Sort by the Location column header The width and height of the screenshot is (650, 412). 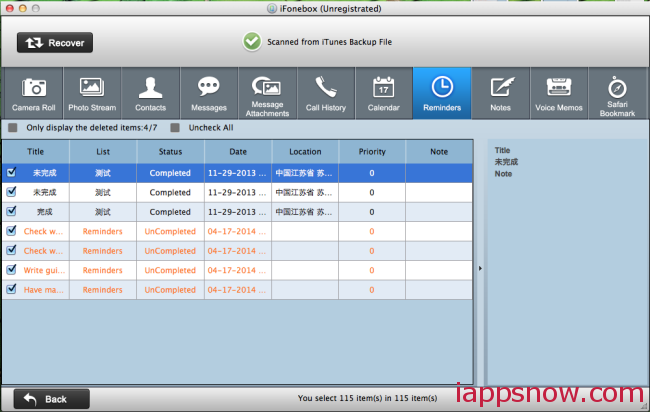(x=305, y=152)
